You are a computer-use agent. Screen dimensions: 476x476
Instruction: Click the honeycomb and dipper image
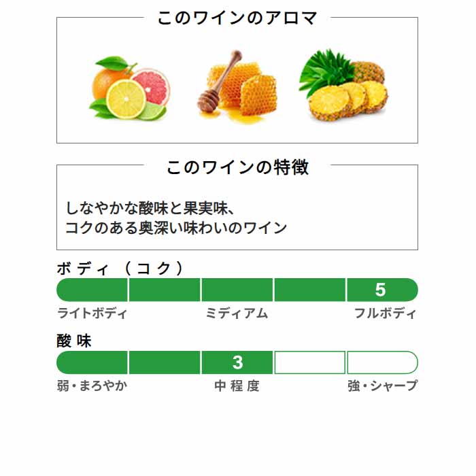[237, 87]
